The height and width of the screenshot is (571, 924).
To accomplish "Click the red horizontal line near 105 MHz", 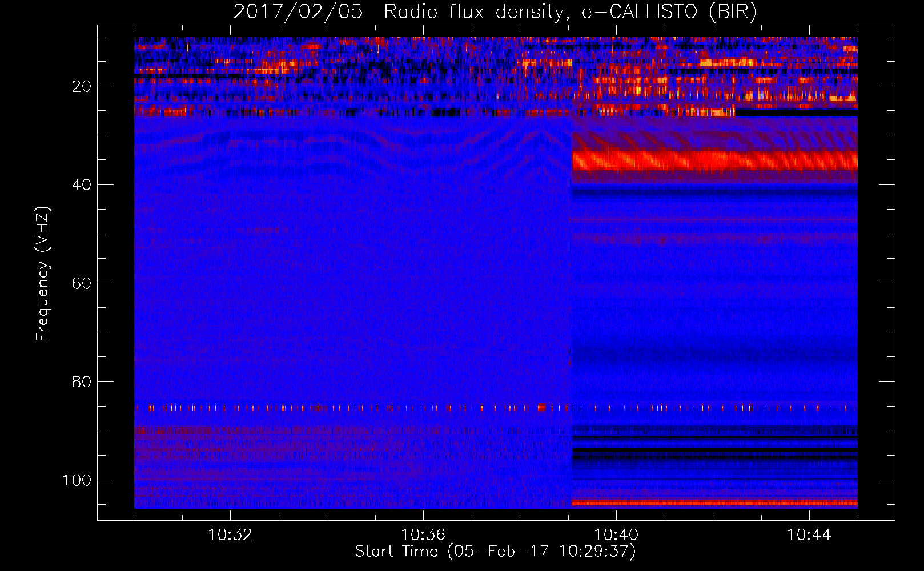I will point(714,504).
